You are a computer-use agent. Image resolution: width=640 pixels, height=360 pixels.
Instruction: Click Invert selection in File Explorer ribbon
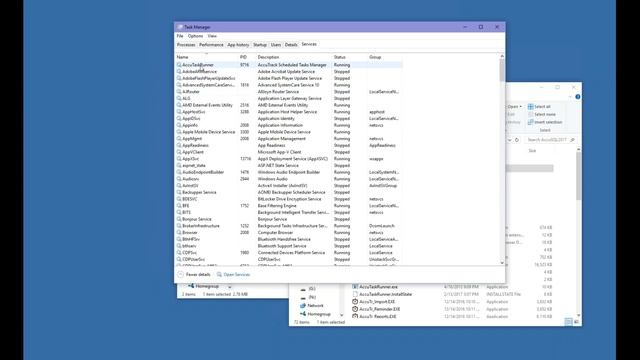coord(545,122)
